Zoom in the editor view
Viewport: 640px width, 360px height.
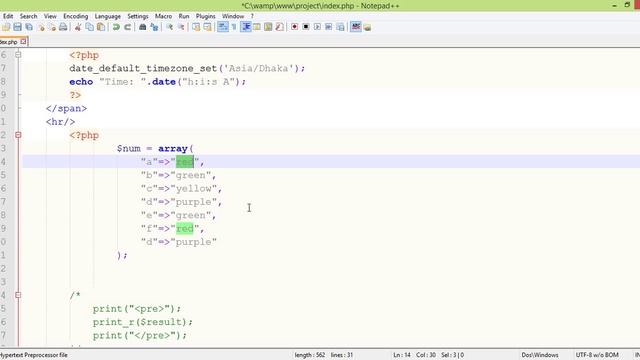click(x=169, y=27)
